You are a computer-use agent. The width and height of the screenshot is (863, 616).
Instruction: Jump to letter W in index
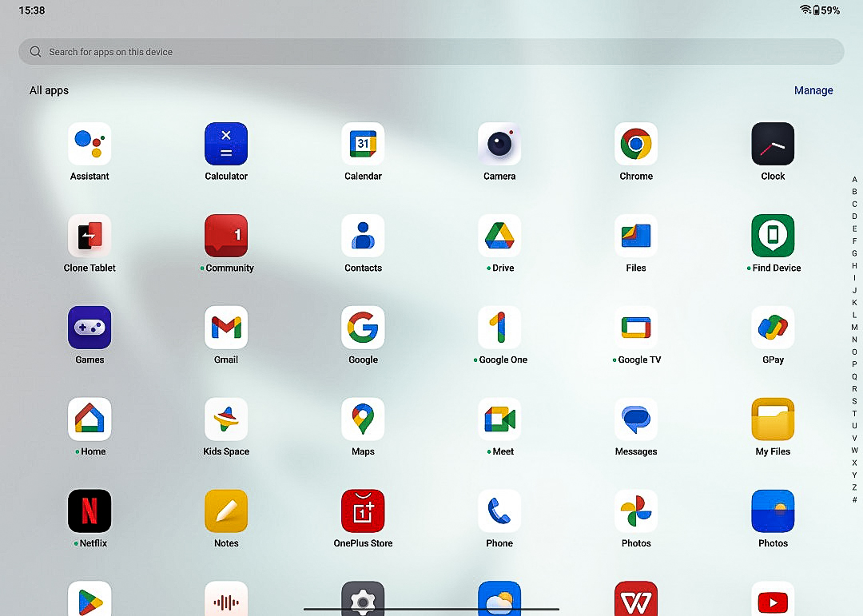point(854,451)
